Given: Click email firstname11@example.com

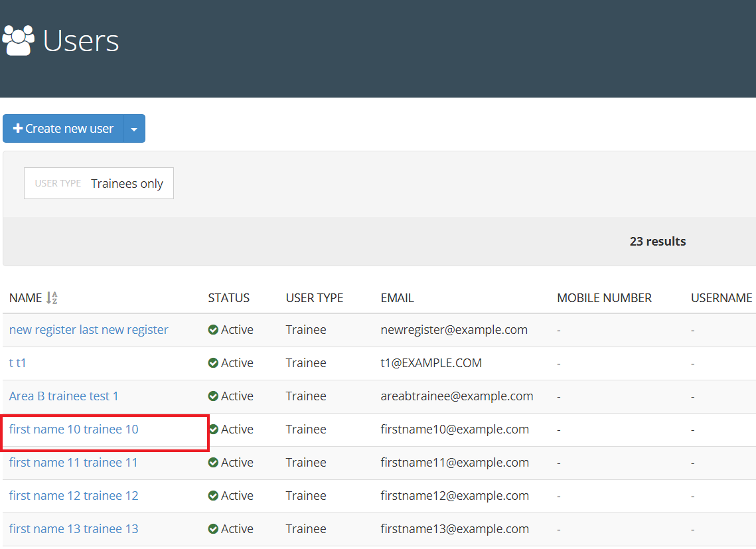Looking at the screenshot, I should (x=455, y=463).
